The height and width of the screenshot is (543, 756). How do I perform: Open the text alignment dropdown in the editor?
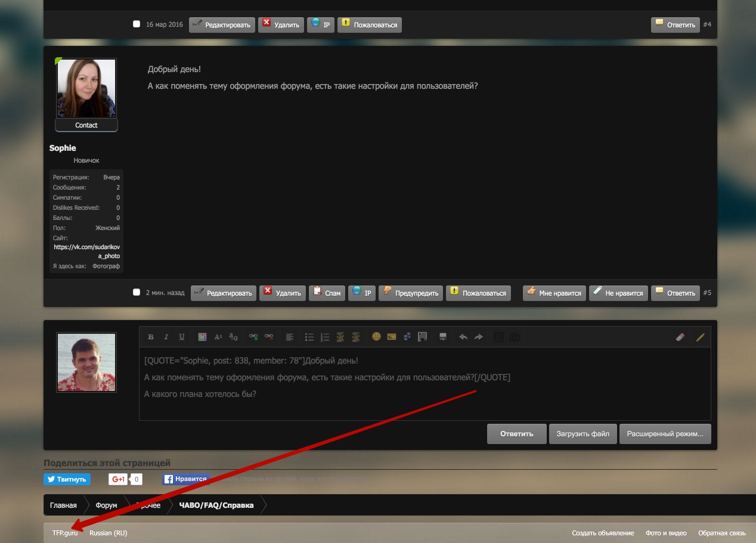point(290,337)
